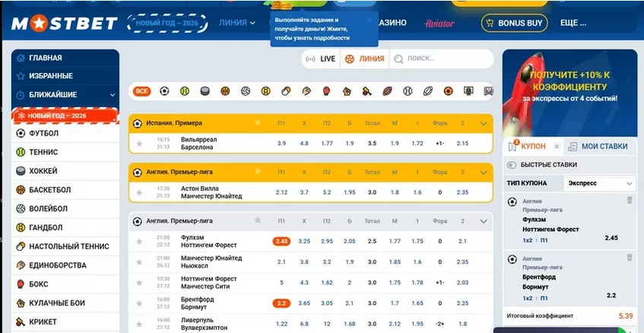Select the boxing glove icon filter
Screen dimensions: 644x333
coord(327,91)
